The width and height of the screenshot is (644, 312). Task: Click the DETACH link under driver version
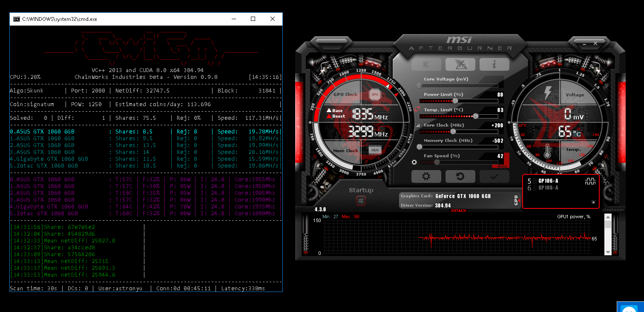click(x=458, y=211)
